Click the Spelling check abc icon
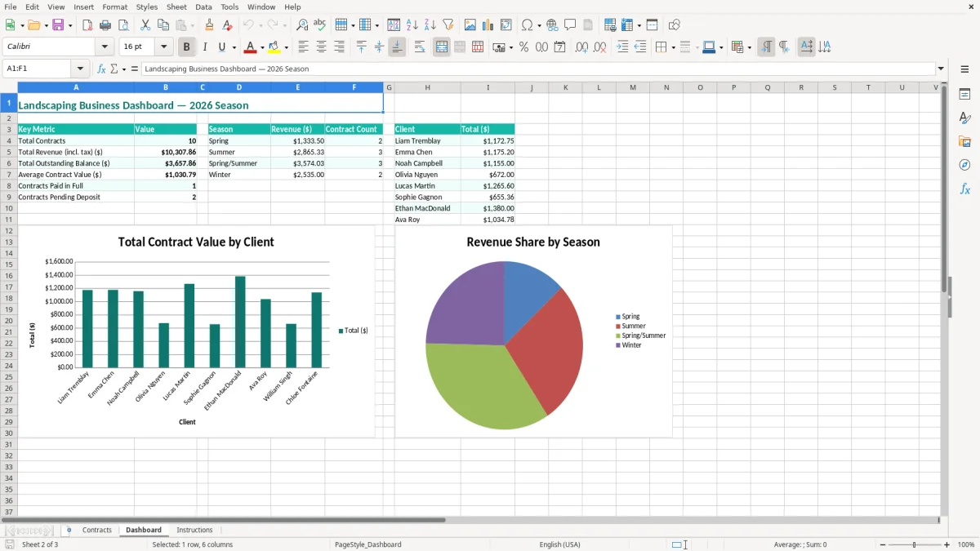Viewport: 980px width, 551px height. pyautogui.click(x=320, y=25)
